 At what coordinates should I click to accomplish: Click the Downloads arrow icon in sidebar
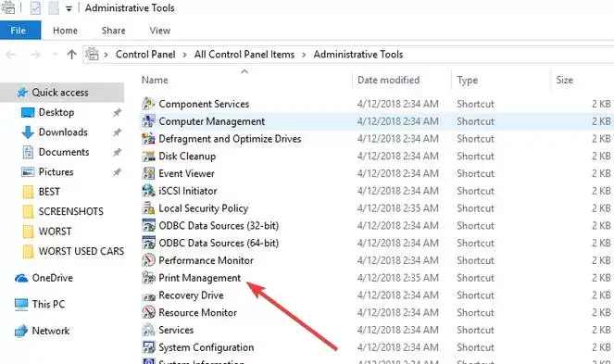(28, 132)
